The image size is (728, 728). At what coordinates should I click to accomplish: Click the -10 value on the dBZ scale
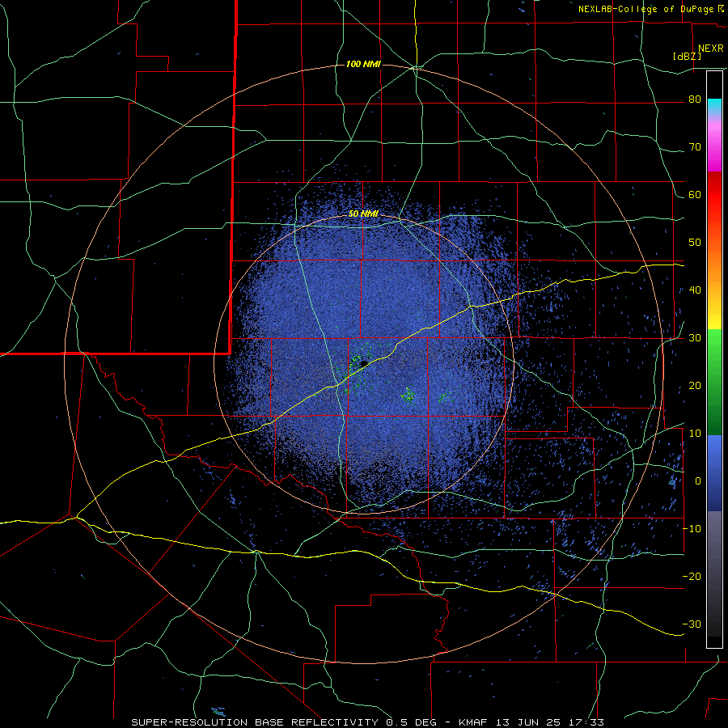[692, 529]
